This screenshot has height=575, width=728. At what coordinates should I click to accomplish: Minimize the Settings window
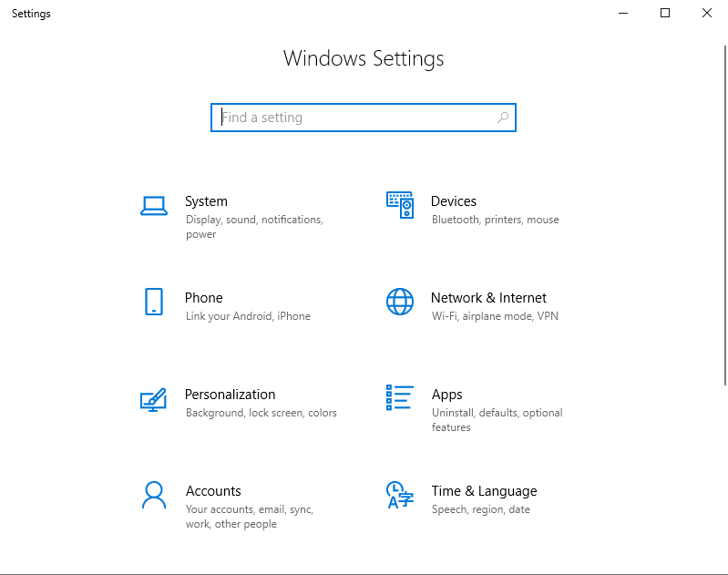[x=623, y=13]
